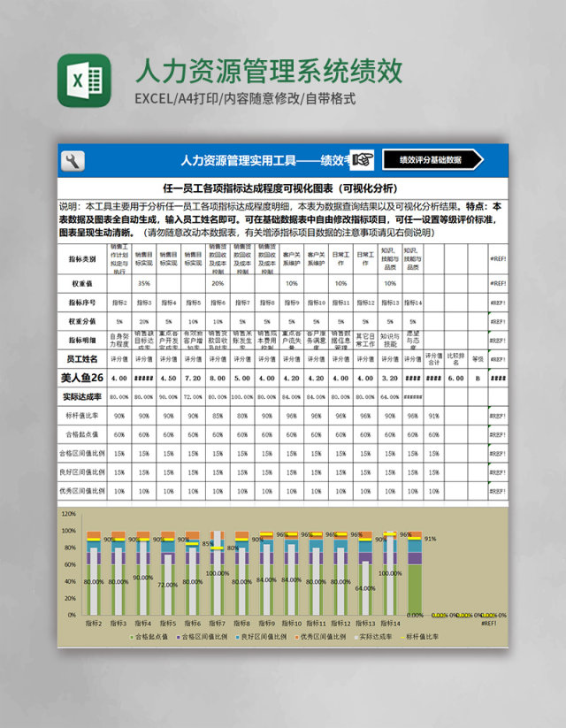Click the 指标2 cell in 指标序号 row

[x=119, y=303]
